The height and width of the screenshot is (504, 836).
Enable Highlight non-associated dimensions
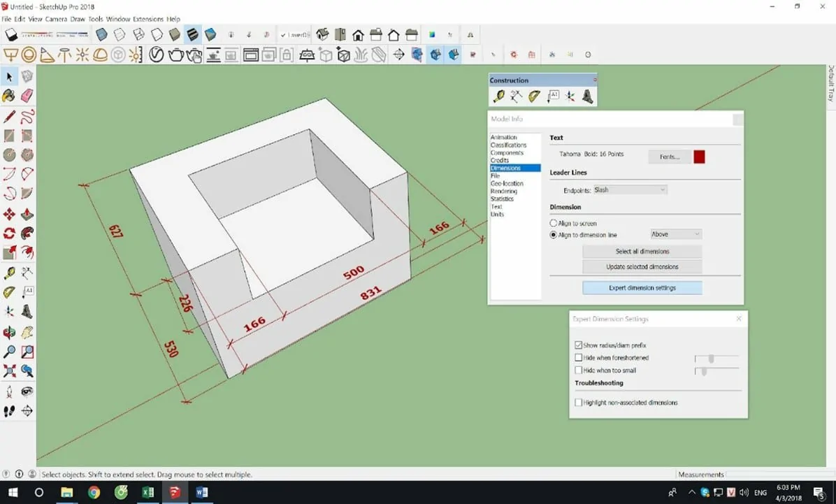579,403
